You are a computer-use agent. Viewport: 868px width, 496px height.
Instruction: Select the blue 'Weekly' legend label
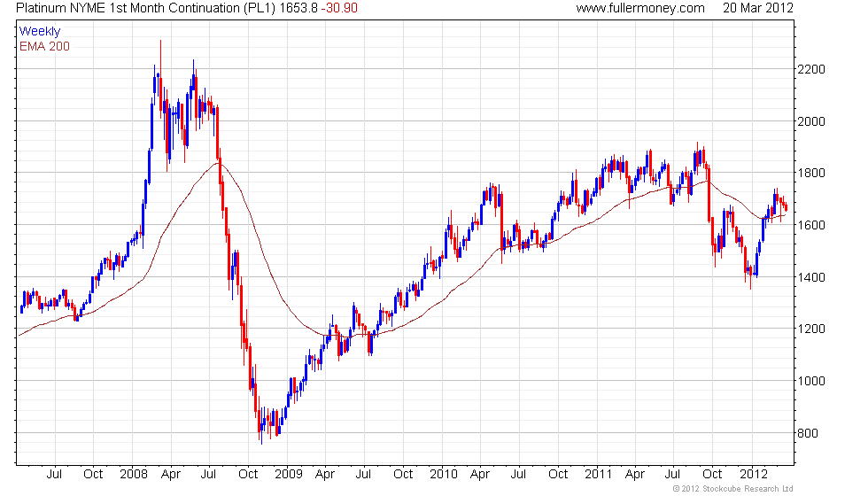click(x=39, y=32)
